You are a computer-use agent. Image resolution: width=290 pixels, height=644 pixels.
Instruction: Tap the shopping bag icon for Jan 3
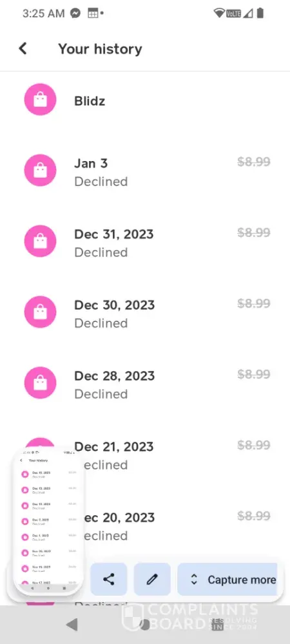coord(40,170)
